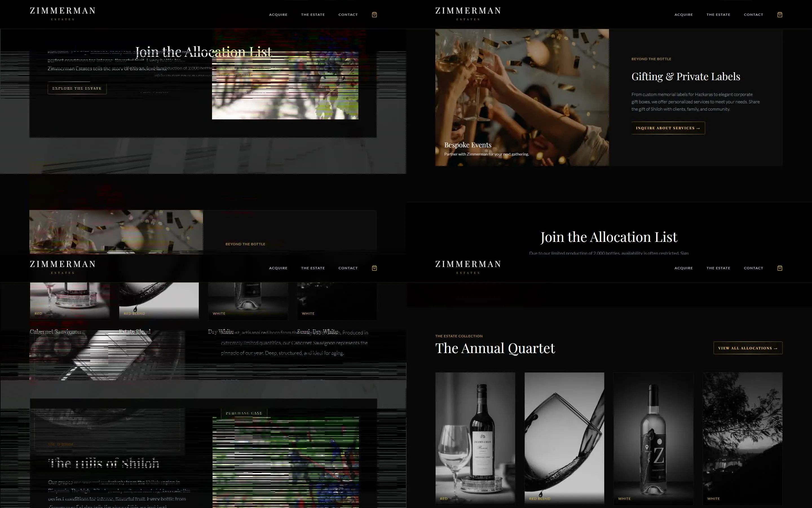Viewport: 812px width, 508px height.
Task: Click the Bespoke Events caption title
Action: [x=468, y=145]
